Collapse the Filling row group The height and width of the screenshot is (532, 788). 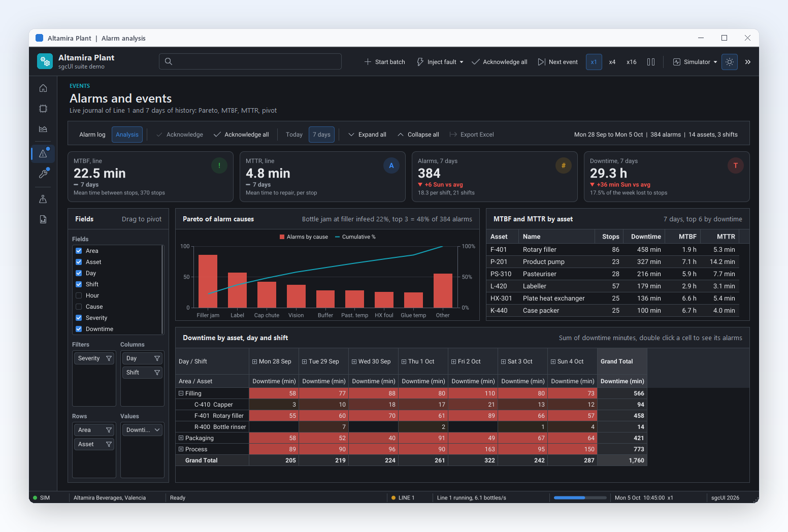(181, 393)
